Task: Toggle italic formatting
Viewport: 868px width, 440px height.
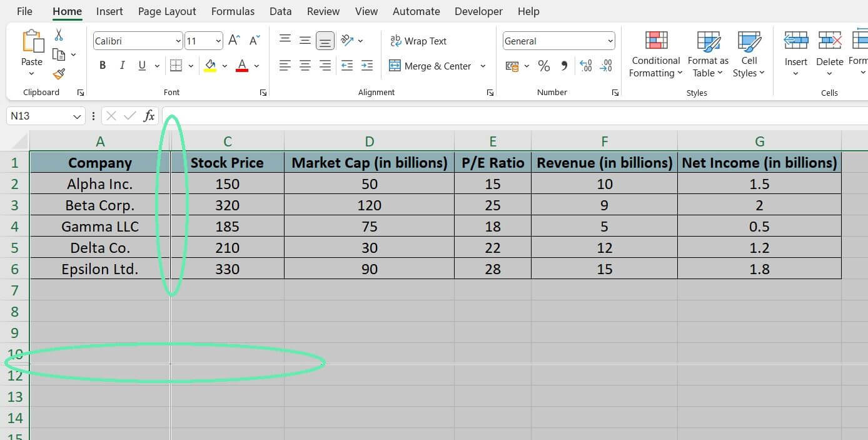Action: pyautogui.click(x=123, y=65)
